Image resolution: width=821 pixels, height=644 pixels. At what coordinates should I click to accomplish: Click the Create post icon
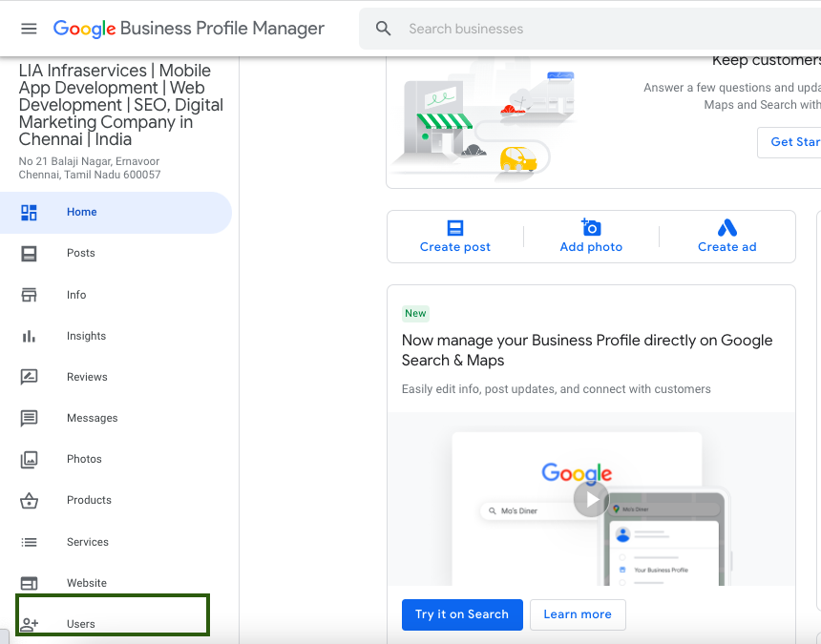pyautogui.click(x=455, y=228)
